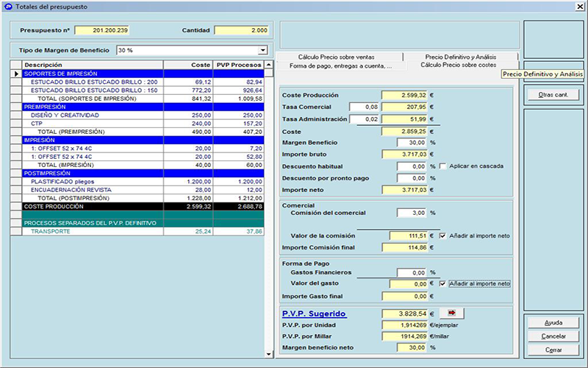588x368 pixels.
Task: Select the PLASTIFICADO pliegos row
Action: pos(137,181)
